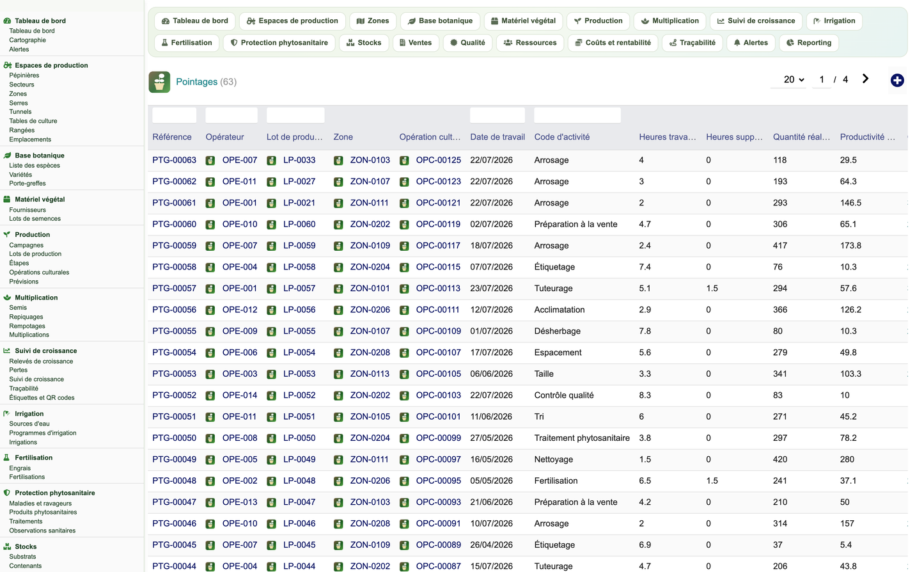Click Stocks icon in left sidebar
Viewport: 924px width, 572px height.
(7, 546)
